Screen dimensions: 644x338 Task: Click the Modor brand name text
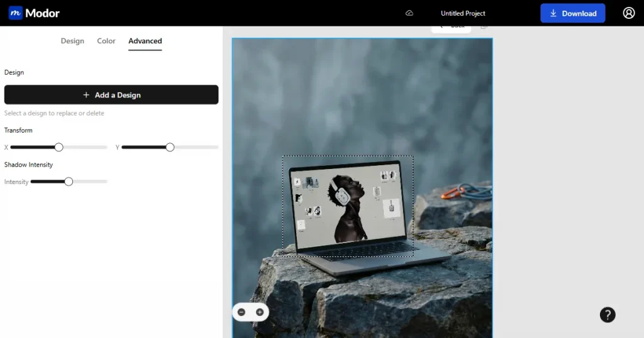(x=42, y=13)
